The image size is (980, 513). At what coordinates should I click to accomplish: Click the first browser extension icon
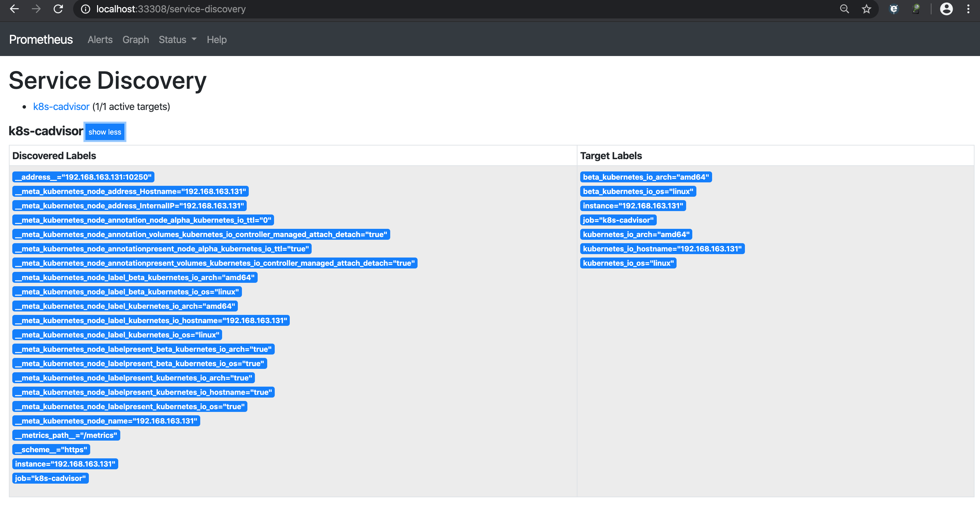[x=894, y=9]
